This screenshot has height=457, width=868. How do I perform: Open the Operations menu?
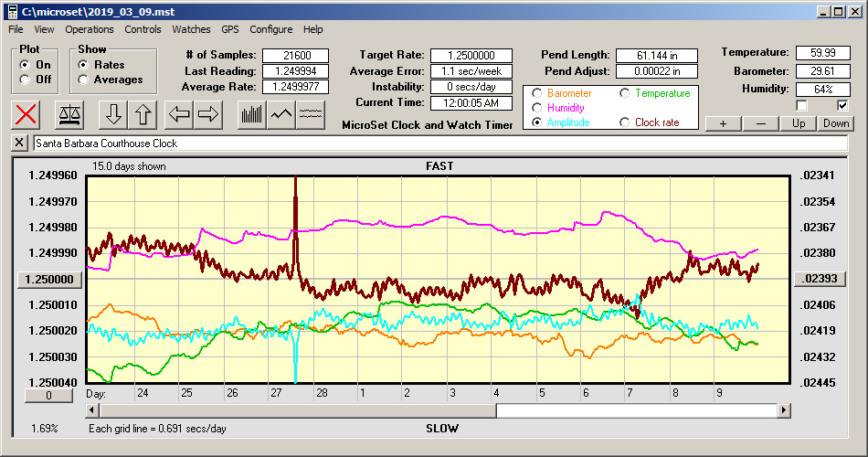90,29
